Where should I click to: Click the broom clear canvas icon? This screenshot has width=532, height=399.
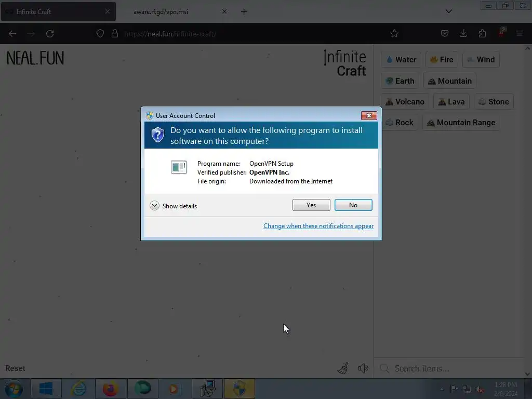343,368
